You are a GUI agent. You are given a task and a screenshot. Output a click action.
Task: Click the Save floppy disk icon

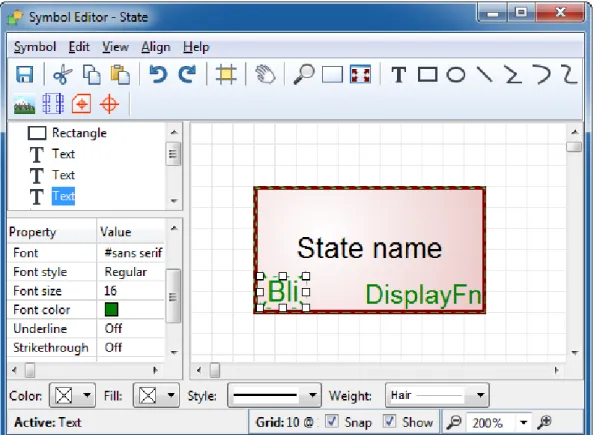coord(25,74)
